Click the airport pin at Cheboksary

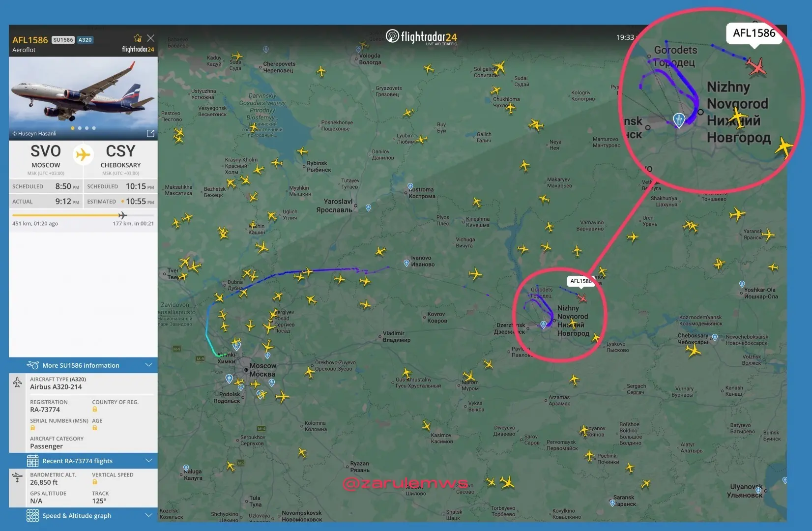(715, 338)
